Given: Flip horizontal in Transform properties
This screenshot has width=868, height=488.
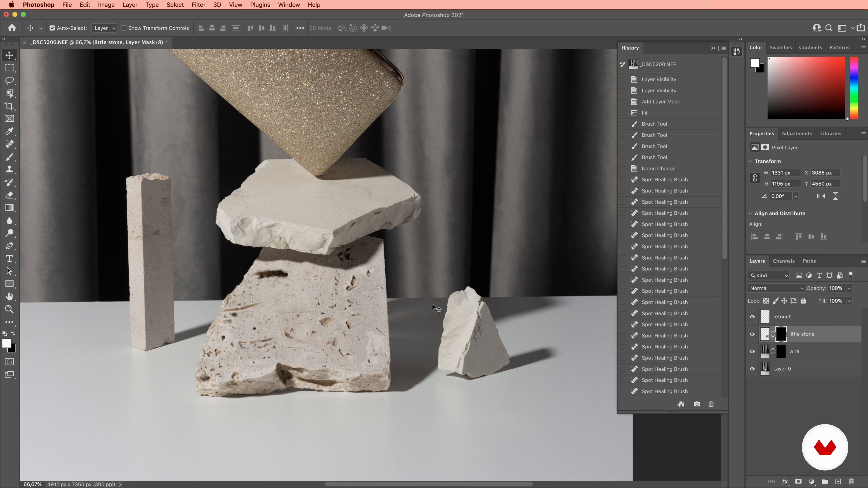Looking at the screenshot, I should coord(821,196).
